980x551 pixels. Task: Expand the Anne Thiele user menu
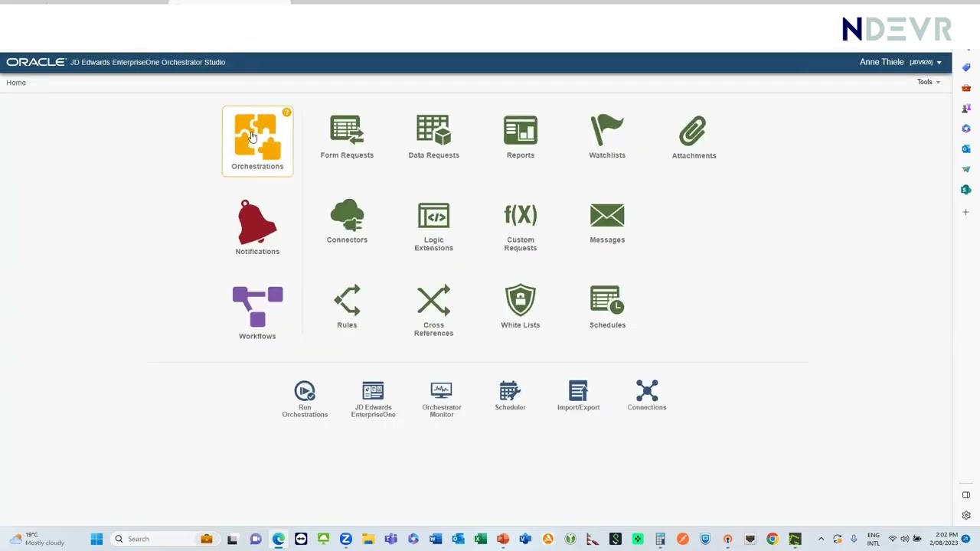click(900, 62)
